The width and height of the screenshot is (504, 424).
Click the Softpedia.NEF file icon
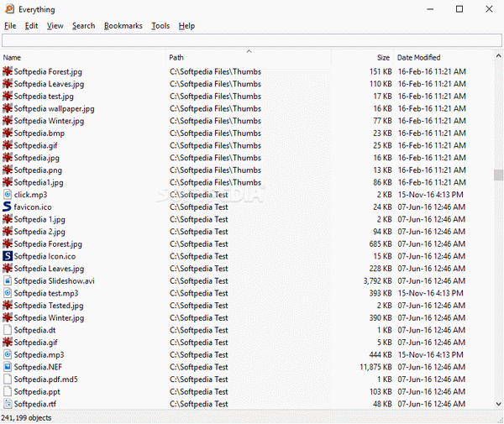tap(8, 367)
